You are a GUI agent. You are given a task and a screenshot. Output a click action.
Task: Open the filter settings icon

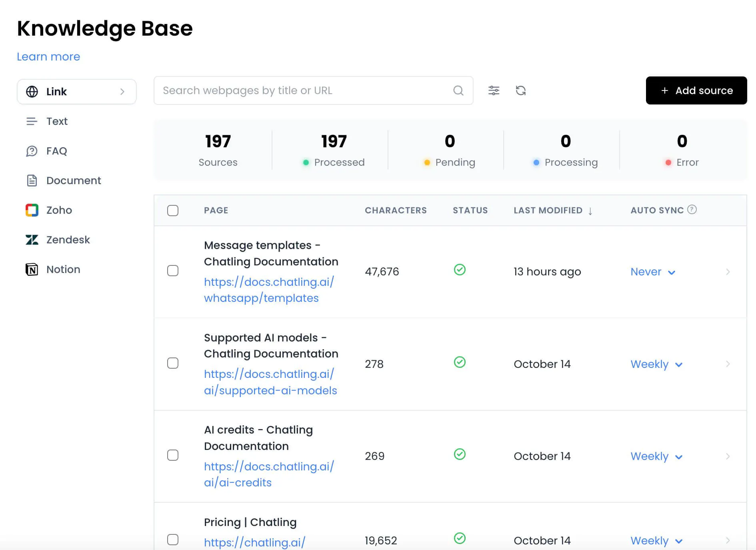494,90
